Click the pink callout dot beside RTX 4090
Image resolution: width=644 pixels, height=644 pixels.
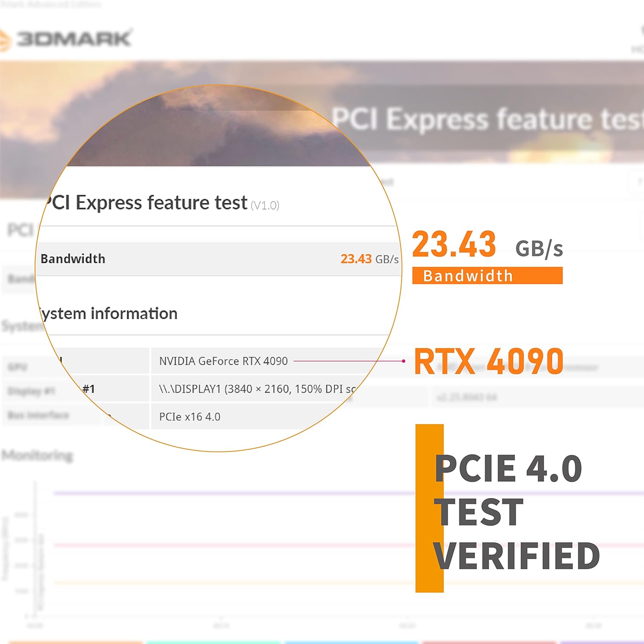click(404, 361)
